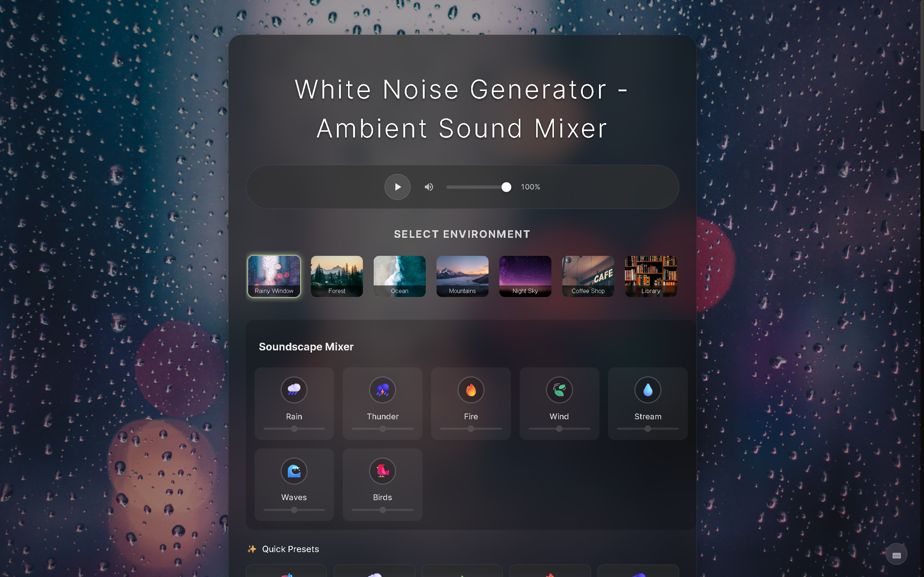Screen dimensions: 924x577
Task: Select the Wind sound icon
Action: tap(559, 390)
